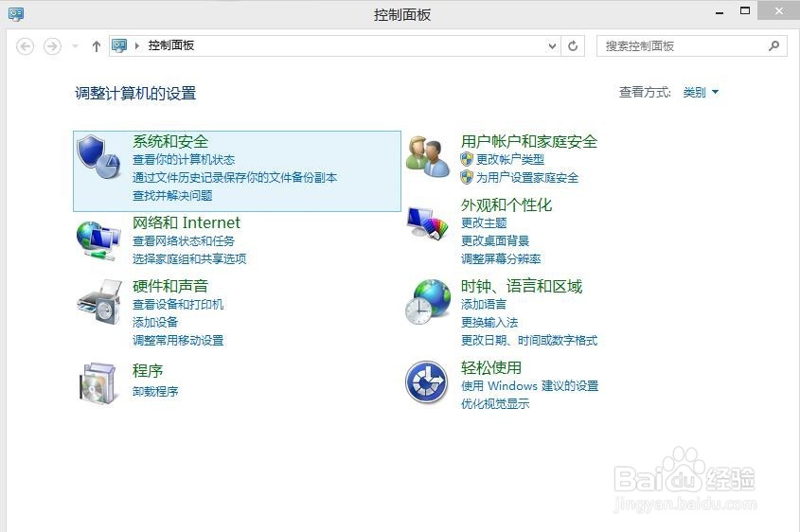Viewport: 800px width, 532px height.
Task: Click the up arrow to parent folder
Action: click(x=96, y=46)
